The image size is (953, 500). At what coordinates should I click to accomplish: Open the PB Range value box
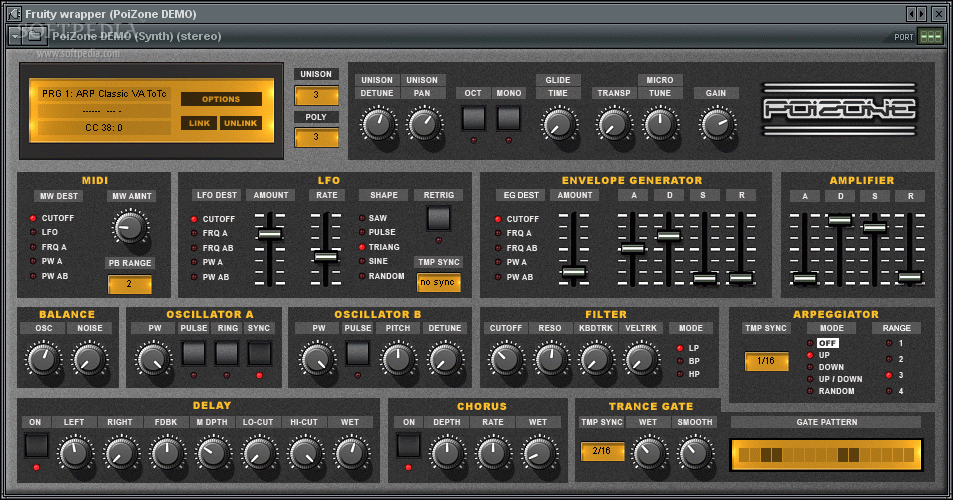point(129,284)
